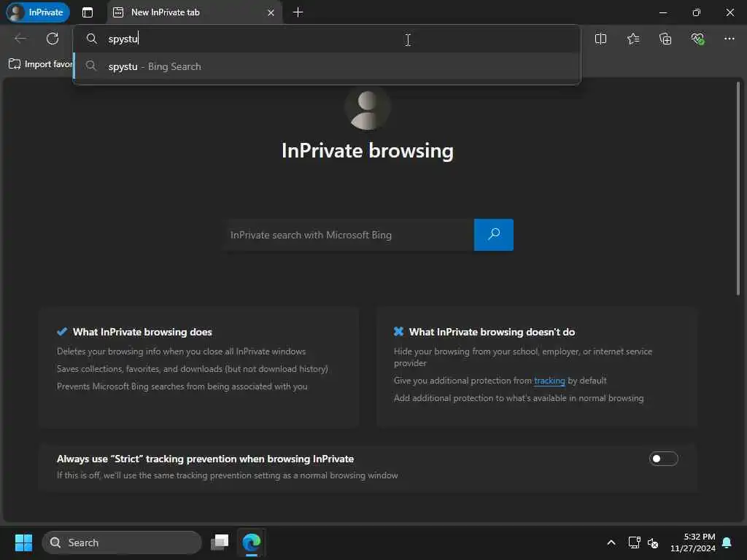Open the Favorites star icon
747x560 pixels.
[x=633, y=39]
